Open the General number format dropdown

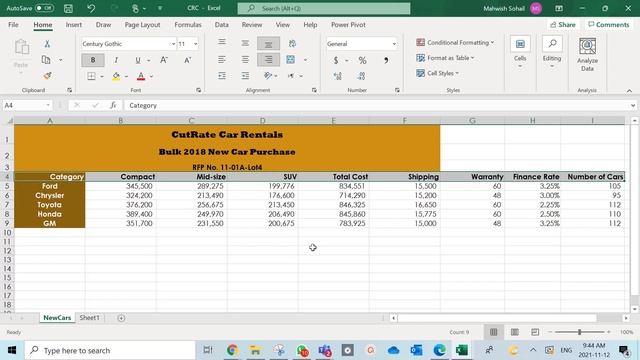(x=394, y=44)
